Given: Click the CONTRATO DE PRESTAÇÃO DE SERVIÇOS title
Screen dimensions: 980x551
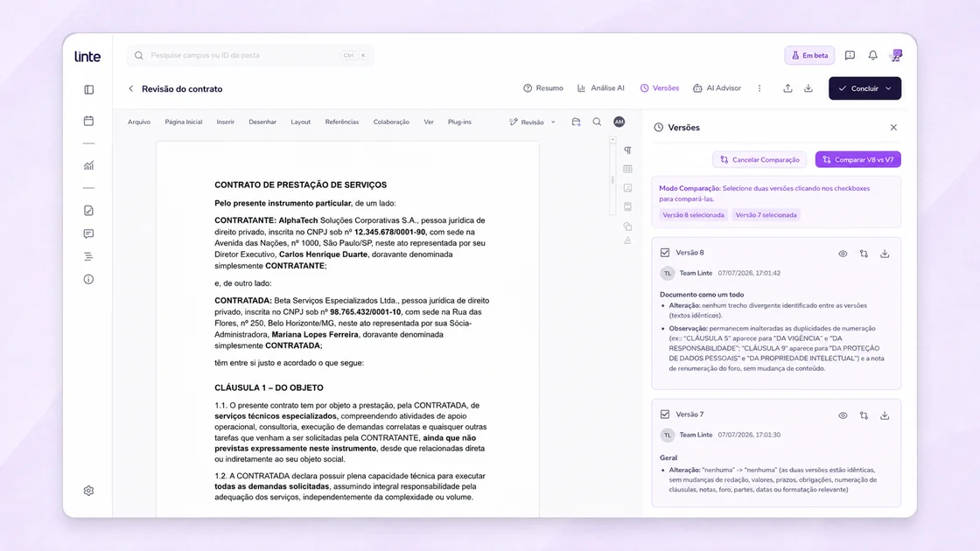Looking at the screenshot, I should [301, 185].
